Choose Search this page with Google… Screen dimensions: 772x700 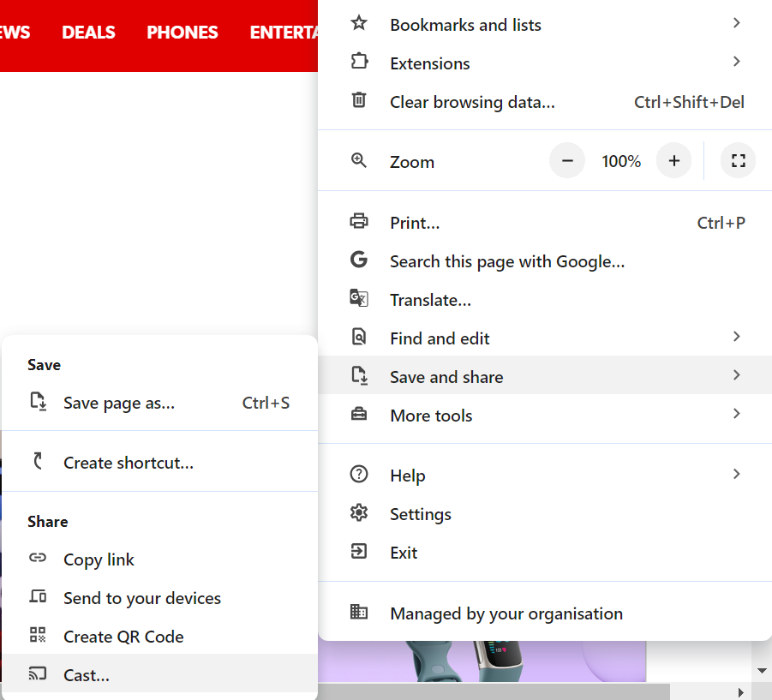(545, 260)
